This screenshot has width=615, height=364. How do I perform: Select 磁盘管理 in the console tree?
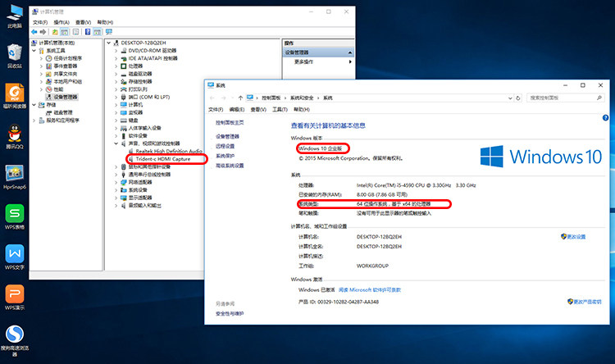coord(63,112)
